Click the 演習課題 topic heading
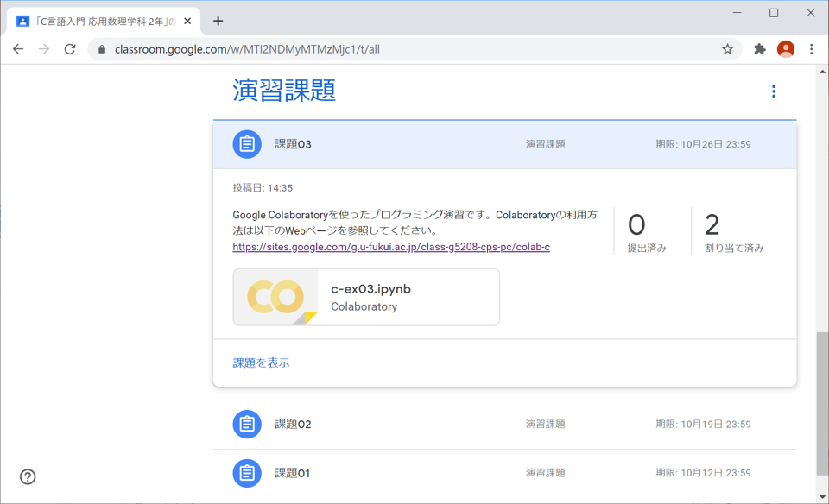Viewport: 829px width, 504px height. tap(284, 91)
